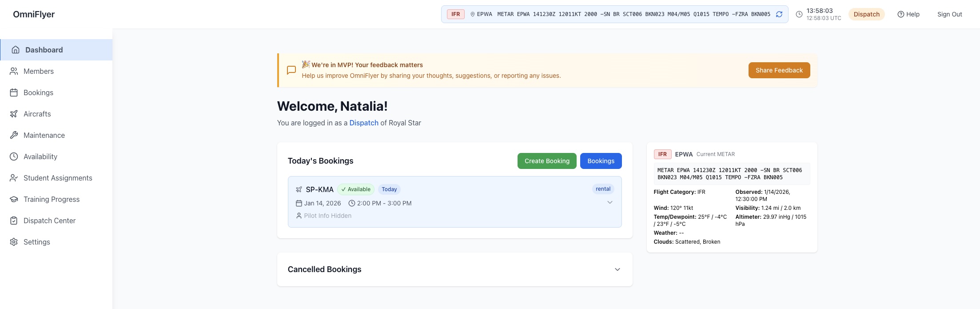Open Help in the top bar
Image resolution: width=980 pixels, height=309 pixels.
(x=908, y=14)
